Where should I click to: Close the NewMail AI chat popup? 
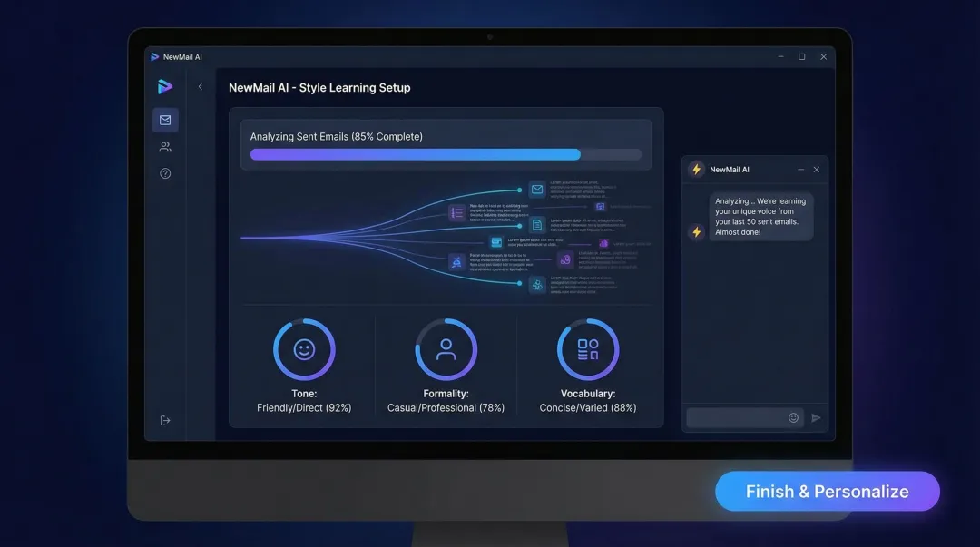point(817,169)
